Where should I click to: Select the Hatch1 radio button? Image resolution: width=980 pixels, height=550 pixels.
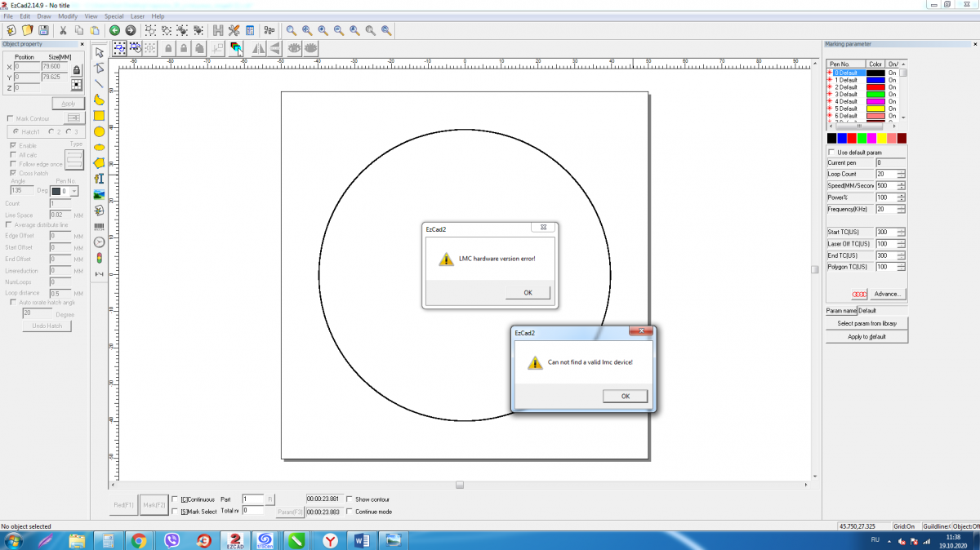pyautogui.click(x=16, y=131)
